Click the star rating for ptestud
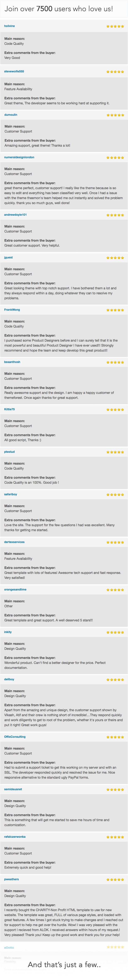 tap(115, 452)
